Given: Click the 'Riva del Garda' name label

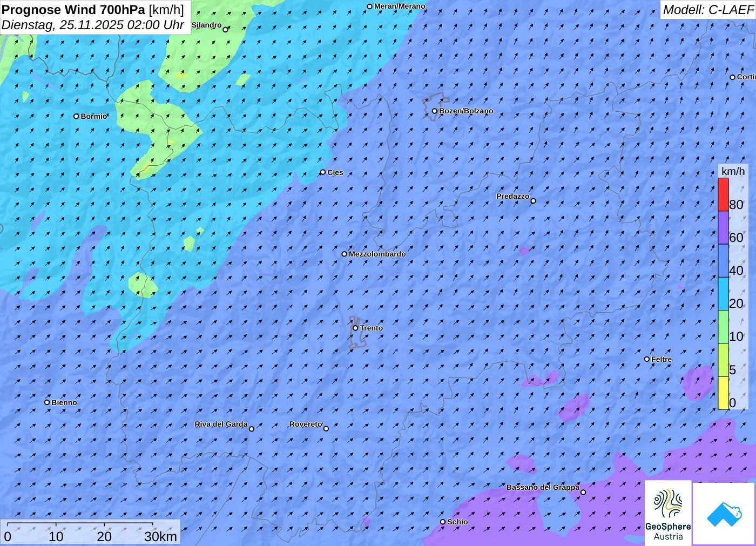Looking at the screenshot, I should click(221, 424).
